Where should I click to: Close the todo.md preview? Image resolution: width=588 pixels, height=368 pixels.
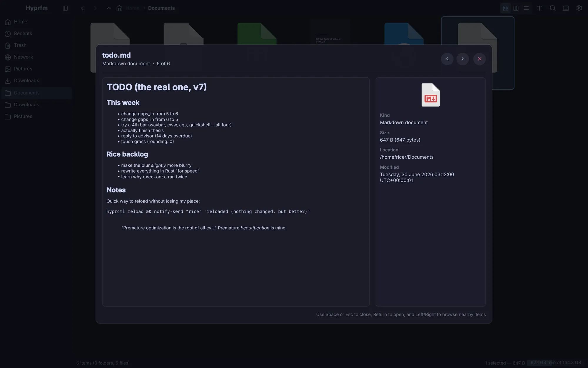pos(480,59)
